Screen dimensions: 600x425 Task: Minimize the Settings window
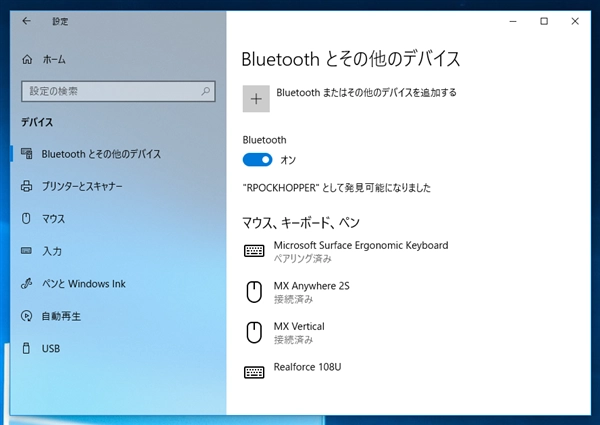click(x=513, y=21)
